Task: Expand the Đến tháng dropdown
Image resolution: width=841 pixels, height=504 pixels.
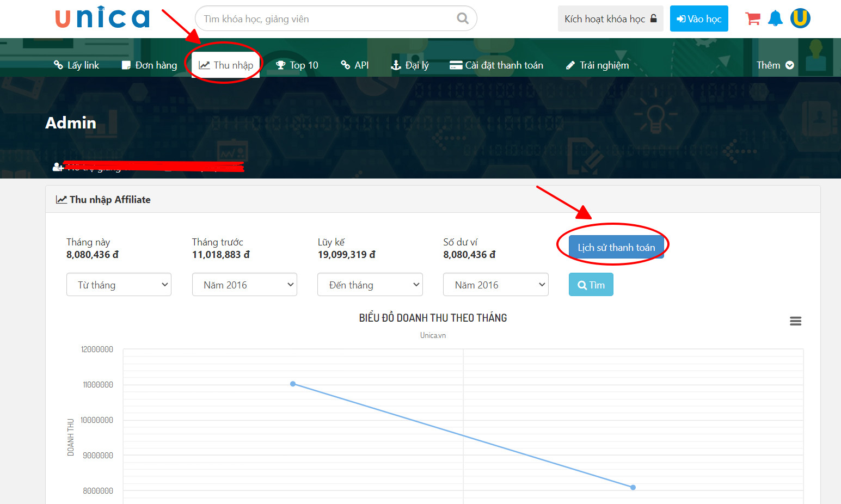Action: coord(370,285)
